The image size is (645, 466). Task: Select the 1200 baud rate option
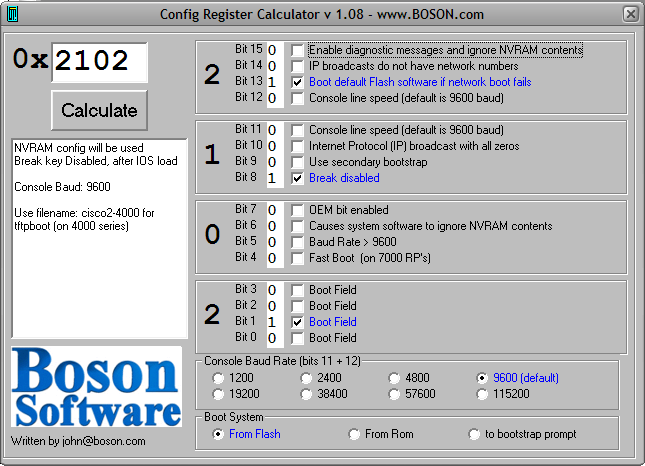[218, 378]
